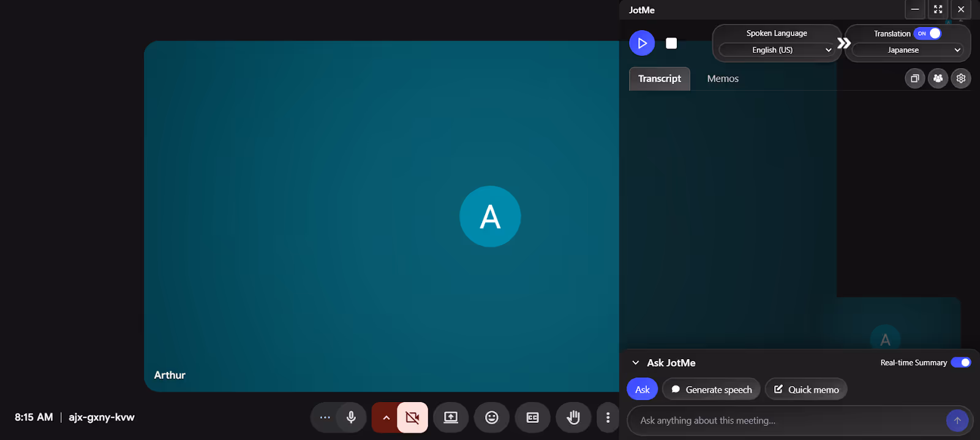980x440 pixels.
Task: Stop JotMe recording with square button
Action: pos(671,43)
